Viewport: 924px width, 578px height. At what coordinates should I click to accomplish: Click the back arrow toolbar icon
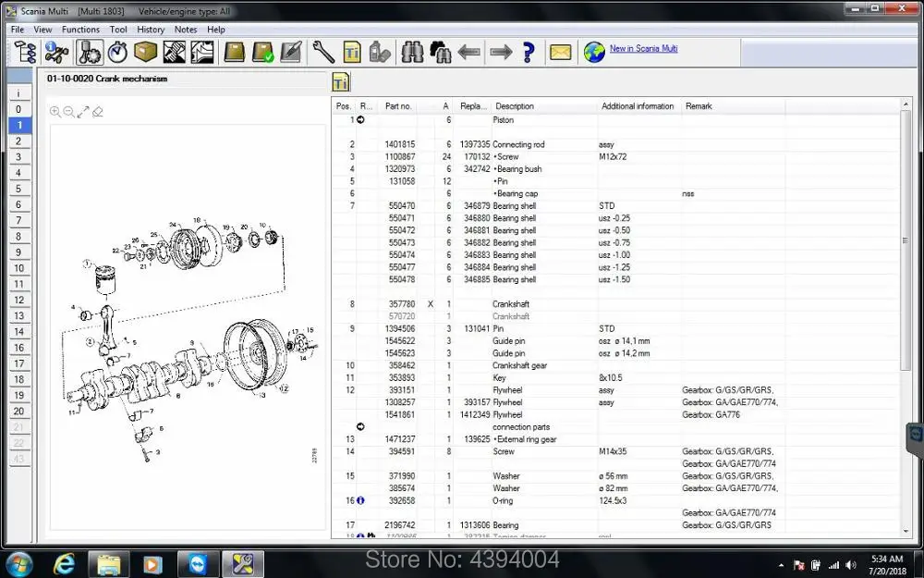coord(469,52)
